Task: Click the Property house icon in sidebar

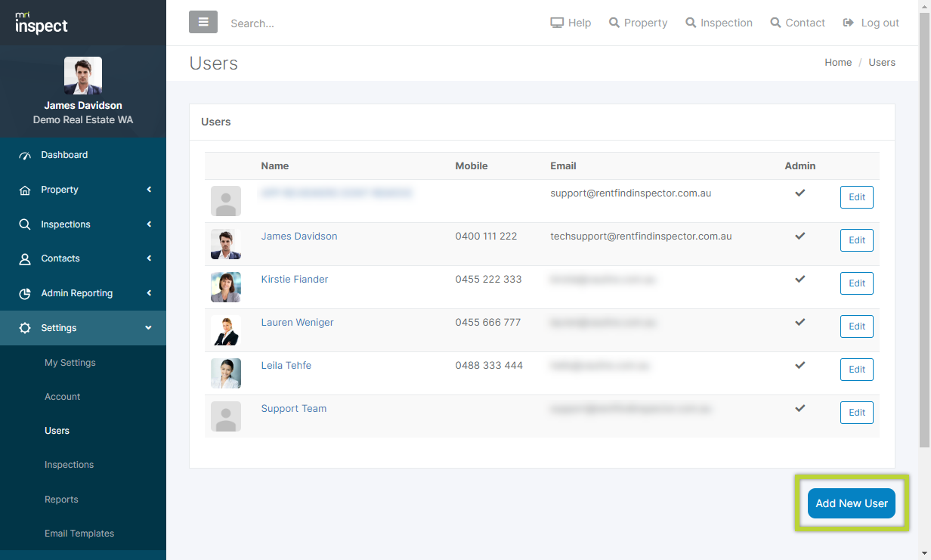Action: pyautogui.click(x=25, y=190)
